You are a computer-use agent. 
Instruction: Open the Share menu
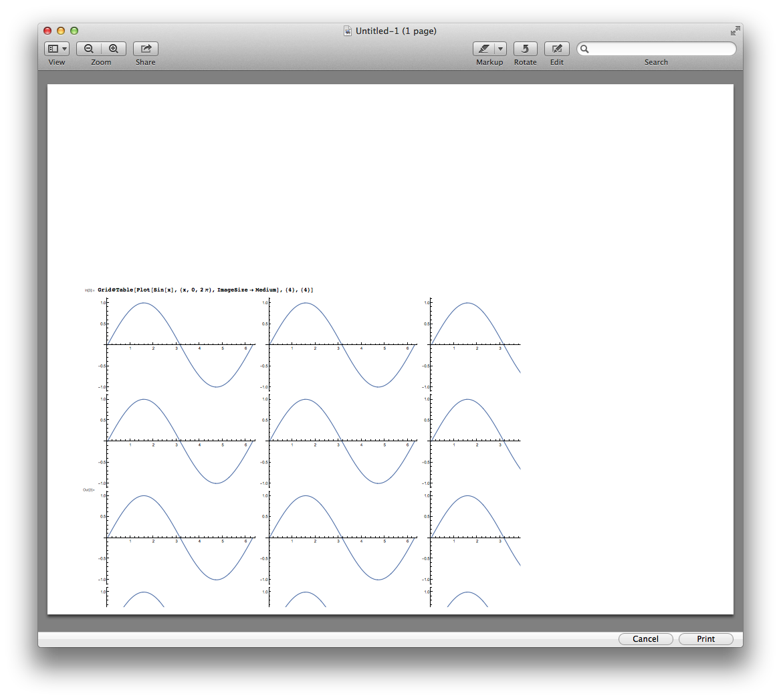[146, 49]
